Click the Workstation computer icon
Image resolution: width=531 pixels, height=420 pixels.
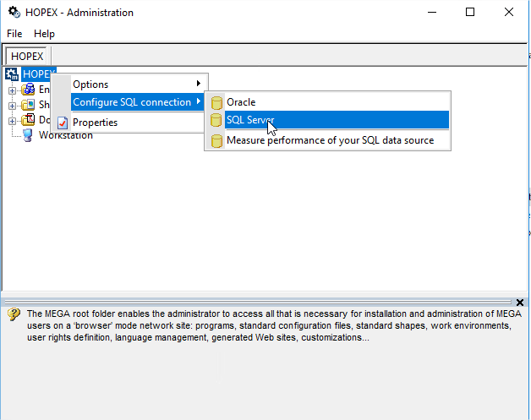coord(28,135)
